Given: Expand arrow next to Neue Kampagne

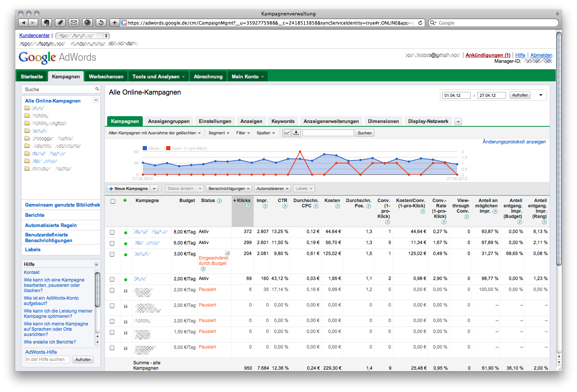Looking at the screenshot, I should tap(154, 188).
